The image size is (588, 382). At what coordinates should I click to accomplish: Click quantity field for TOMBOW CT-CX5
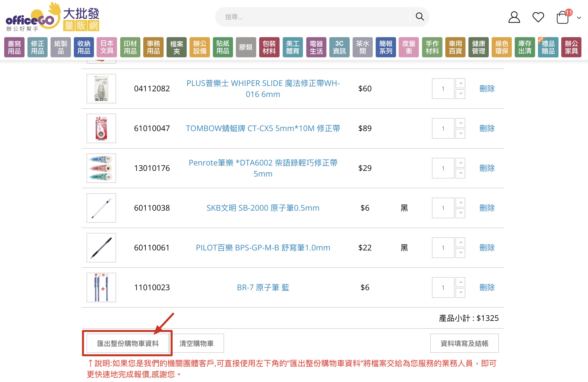click(443, 128)
